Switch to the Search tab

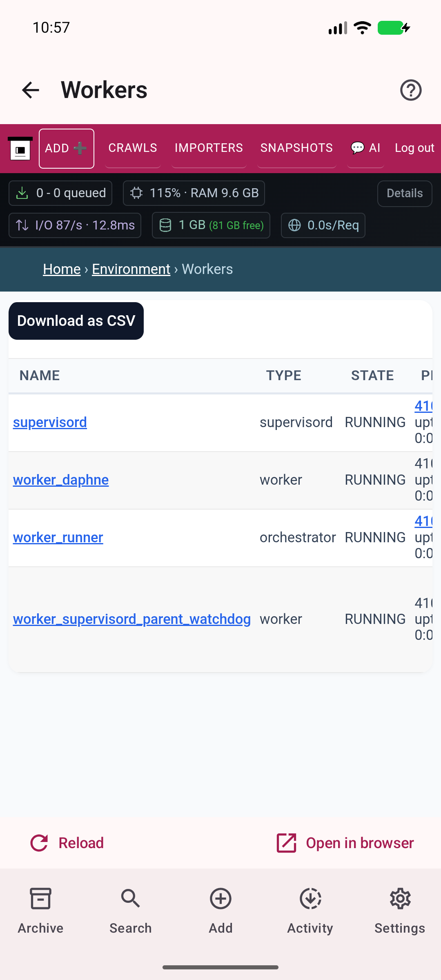tap(131, 911)
